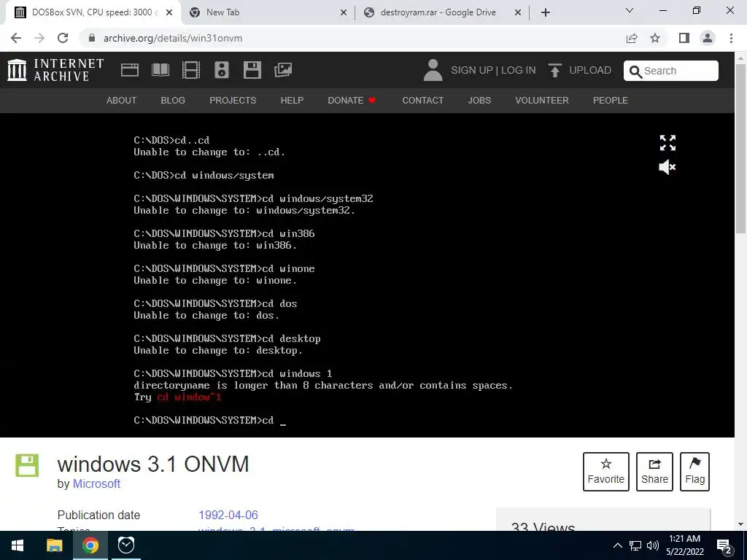Open the Software floppy disk icon
The image size is (747, 560).
[x=252, y=70]
